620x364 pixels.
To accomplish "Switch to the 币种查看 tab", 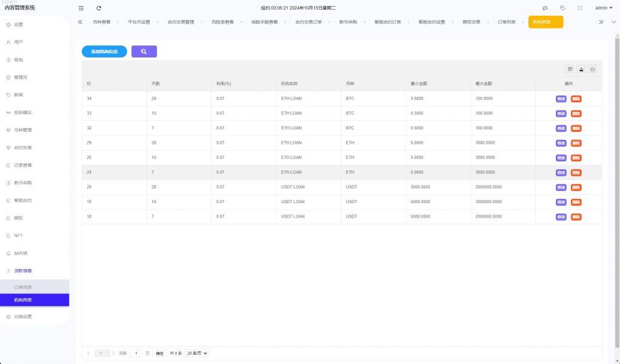I will point(102,22).
